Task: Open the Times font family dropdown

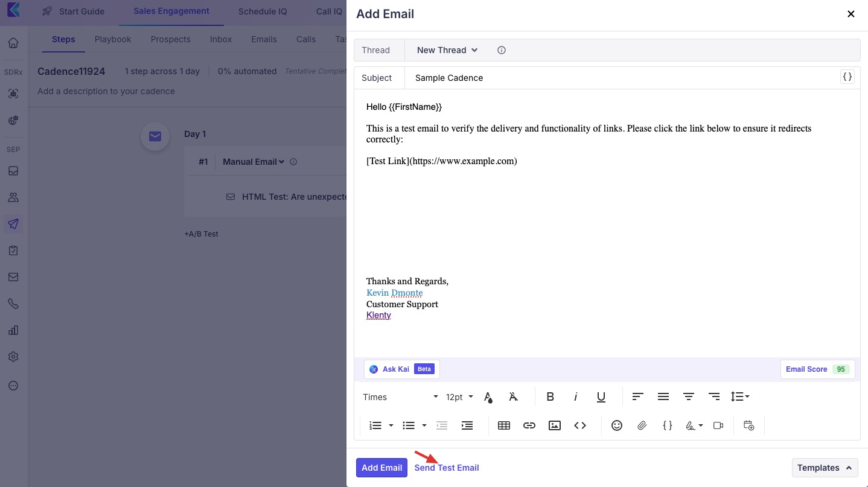Action: click(x=400, y=397)
